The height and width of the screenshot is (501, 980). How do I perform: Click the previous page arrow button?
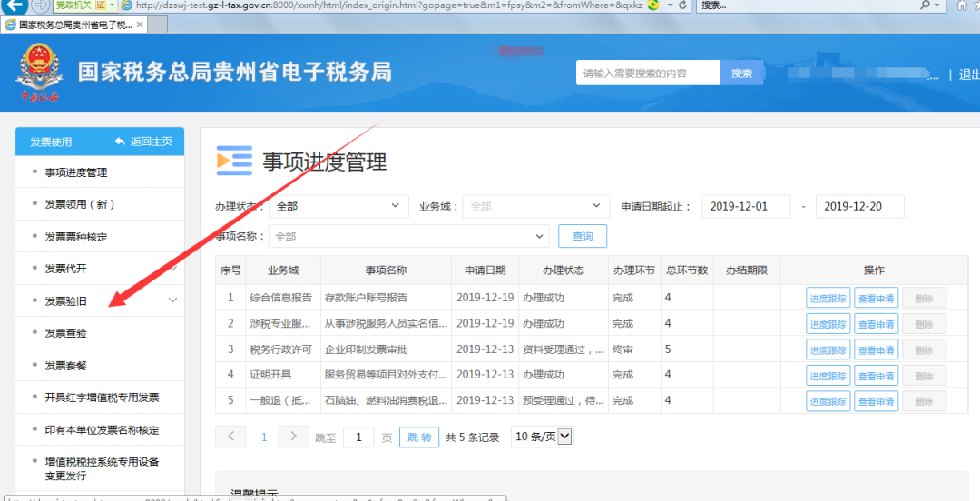coord(230,437)
